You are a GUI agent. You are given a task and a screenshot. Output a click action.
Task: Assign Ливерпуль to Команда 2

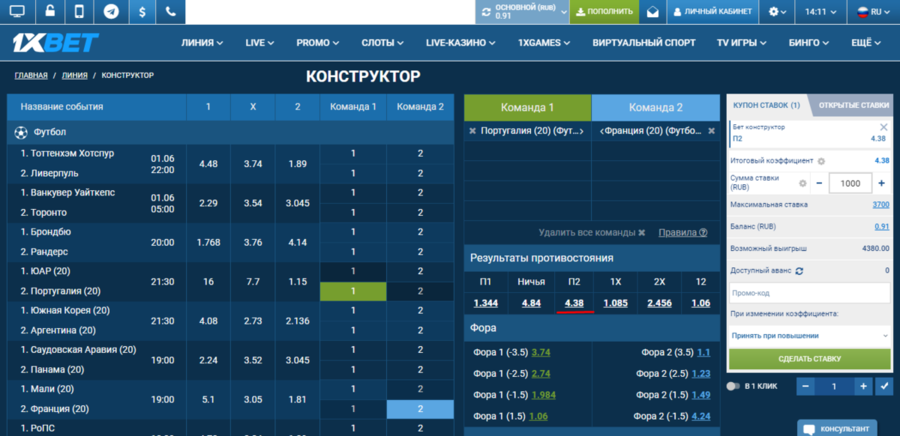(x=420, y=173)
